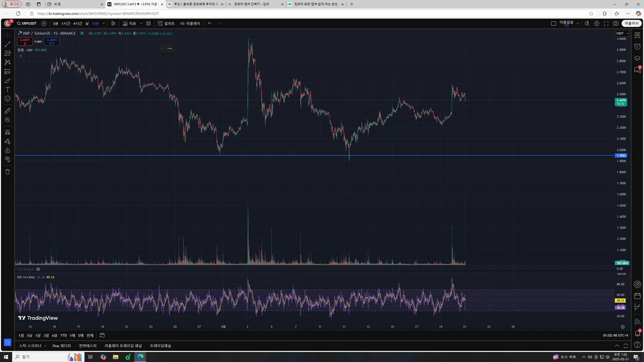Toggle hide all drawings eye icon
This screenshot has height=362, width=644.
pos(7,160)
